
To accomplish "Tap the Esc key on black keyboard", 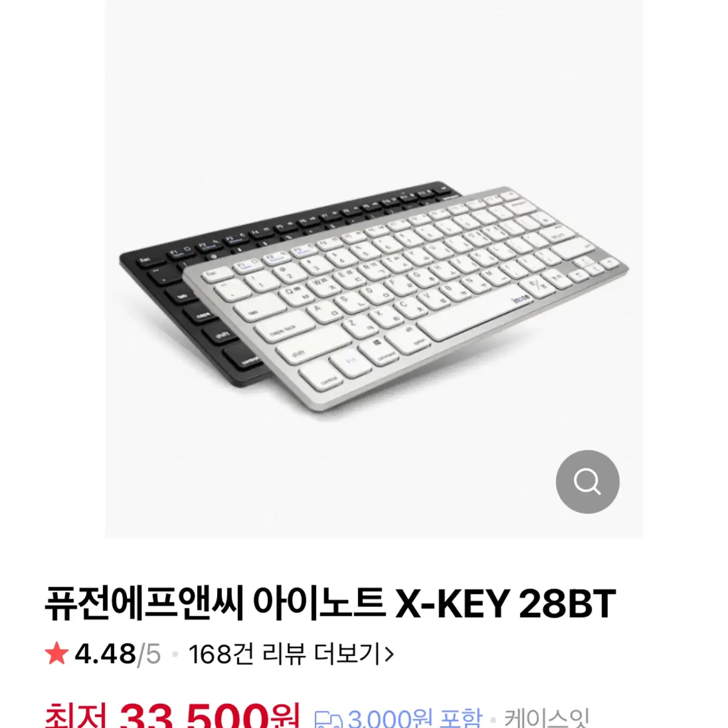I will (x=146, y=262).
